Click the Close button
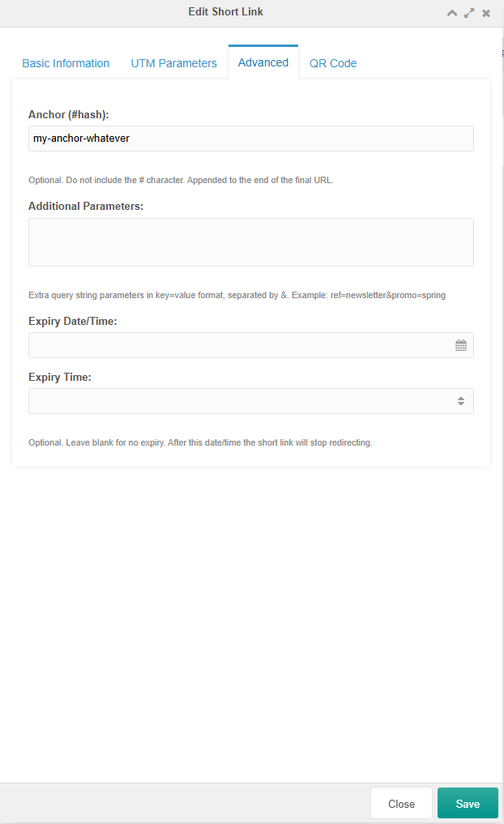 click(401, 803)
